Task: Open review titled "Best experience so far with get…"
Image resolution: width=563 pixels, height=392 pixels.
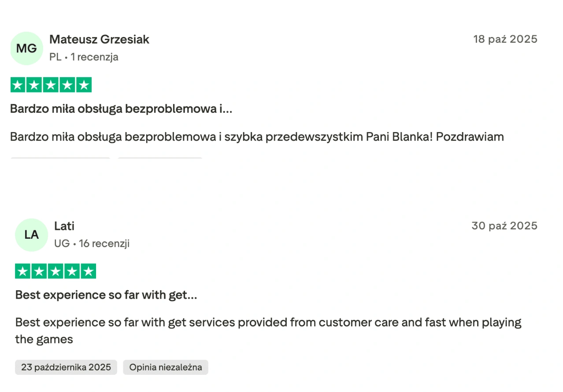Action: click(106, 295)
